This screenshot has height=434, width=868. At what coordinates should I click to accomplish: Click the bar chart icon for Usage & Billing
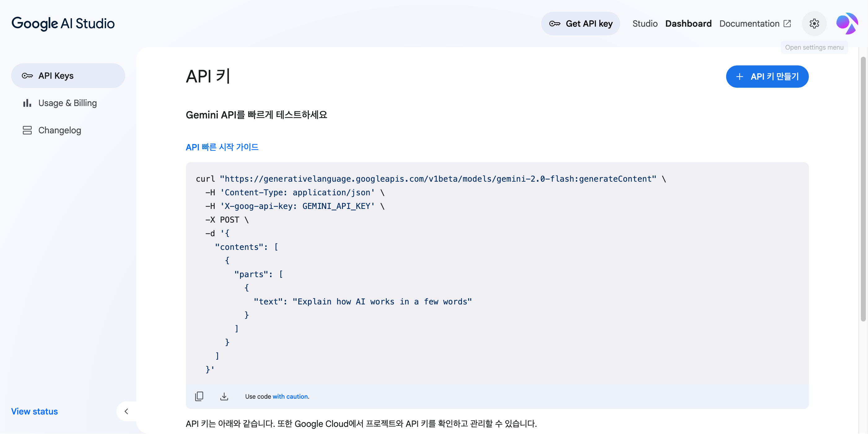[27, 103]
